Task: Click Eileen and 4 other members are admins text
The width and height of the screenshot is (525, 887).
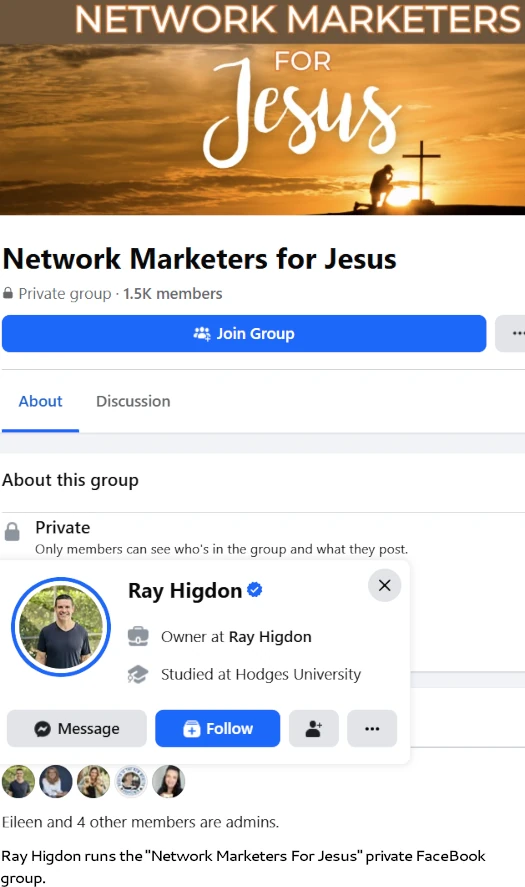Action: click(x=140, y=822)
